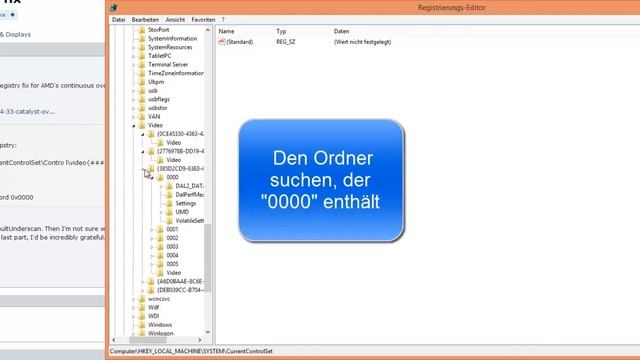Click the {0CE45330-4363 folder icon
Image resolution: width=640 pixels, height=360 pixels.
pos(151,134)
